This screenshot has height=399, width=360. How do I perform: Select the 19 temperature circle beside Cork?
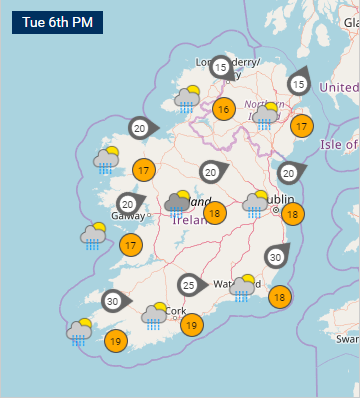click(x=192, y=325)
